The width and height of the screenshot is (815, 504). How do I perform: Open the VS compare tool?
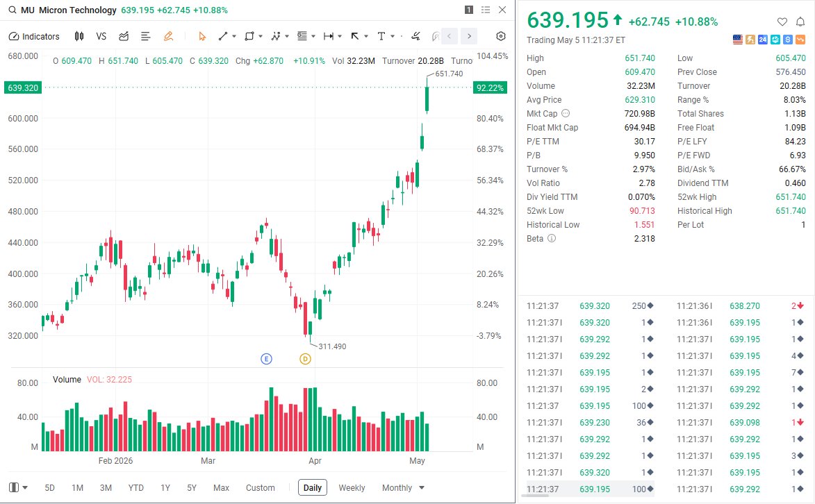101,36
